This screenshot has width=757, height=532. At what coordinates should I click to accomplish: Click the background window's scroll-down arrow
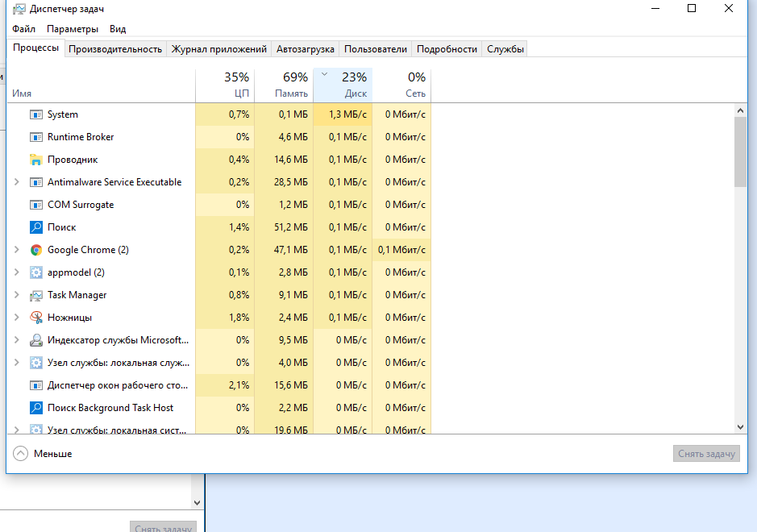pyautogui.click(x=197, y=502)
